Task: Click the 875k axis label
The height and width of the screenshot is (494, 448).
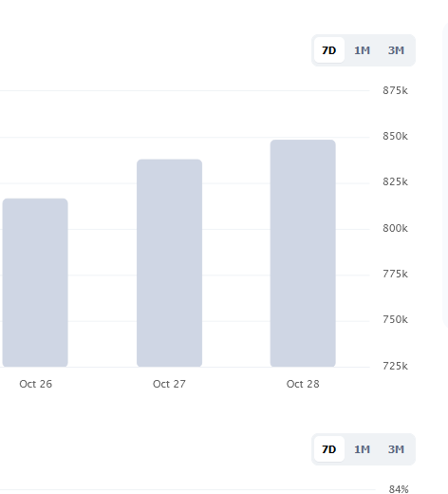Action: 395,90
